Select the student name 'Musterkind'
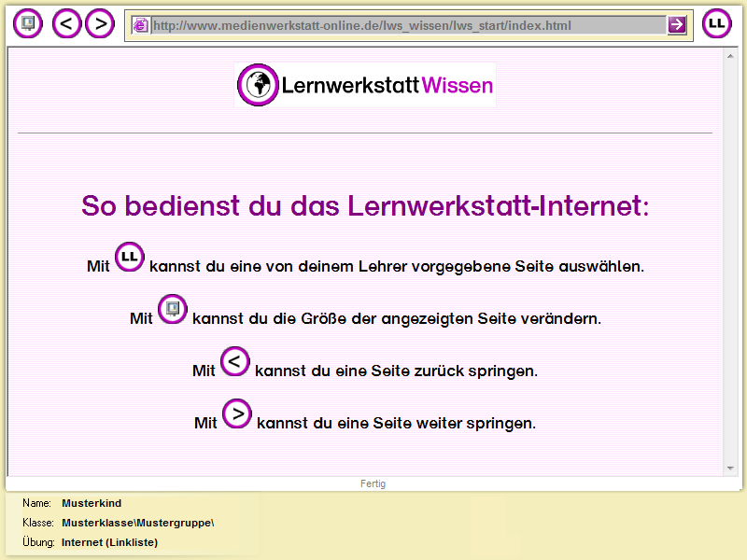 point(92,503)
